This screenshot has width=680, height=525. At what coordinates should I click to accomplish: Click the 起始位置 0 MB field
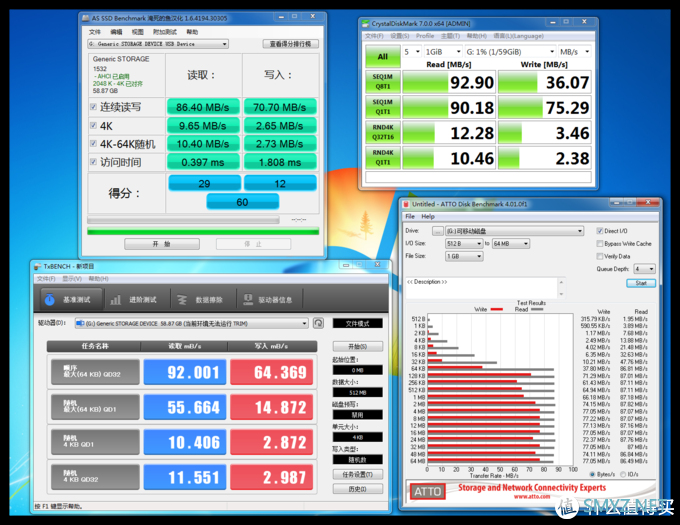tap(358, 370)
